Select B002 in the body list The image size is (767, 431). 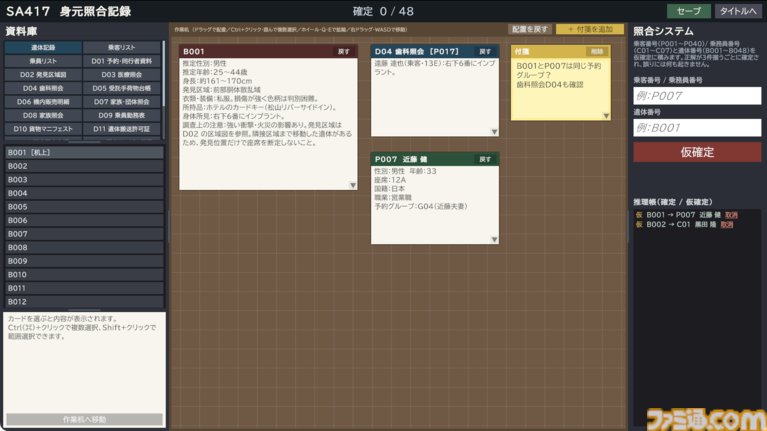pos(84,166)
